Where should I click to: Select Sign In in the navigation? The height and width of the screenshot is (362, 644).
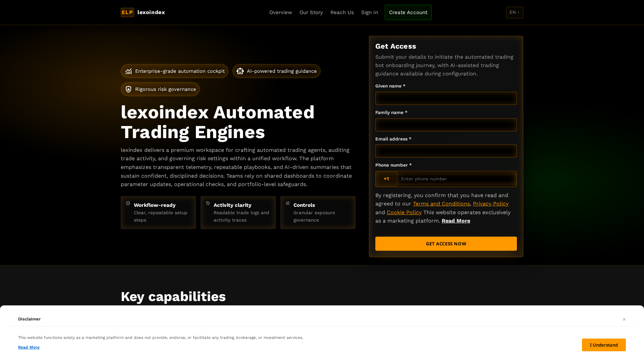click(x=370, y=12)
